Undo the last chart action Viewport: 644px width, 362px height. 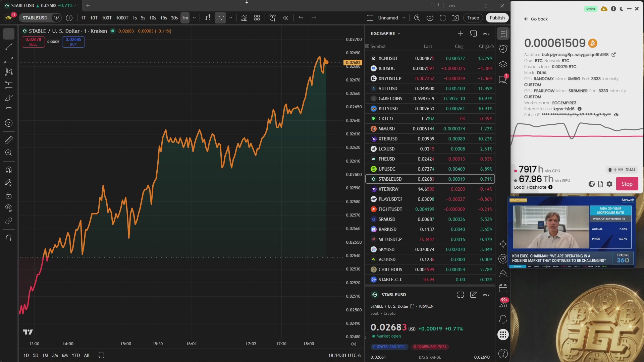click(301, 18)
